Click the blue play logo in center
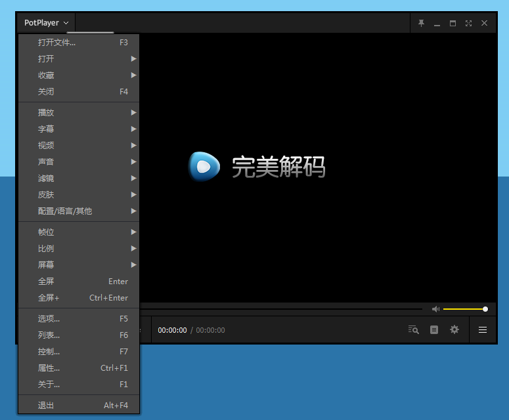 204,167
